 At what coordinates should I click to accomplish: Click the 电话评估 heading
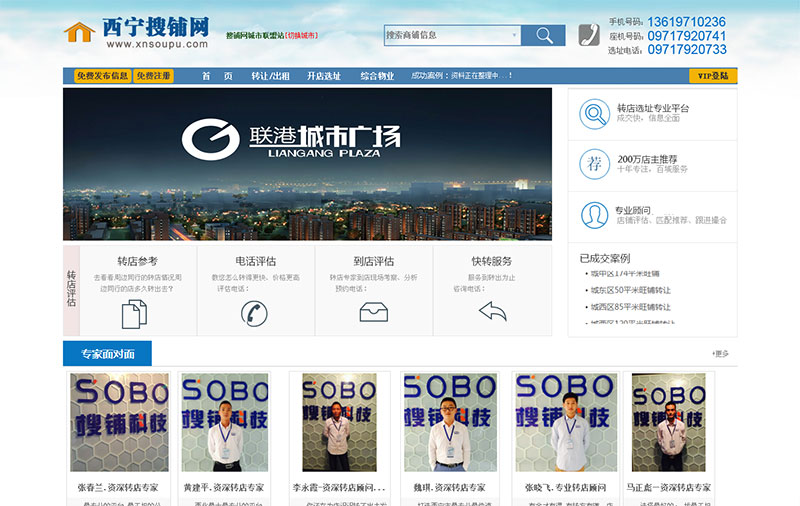pyautogui.click(x=255, y=261)
